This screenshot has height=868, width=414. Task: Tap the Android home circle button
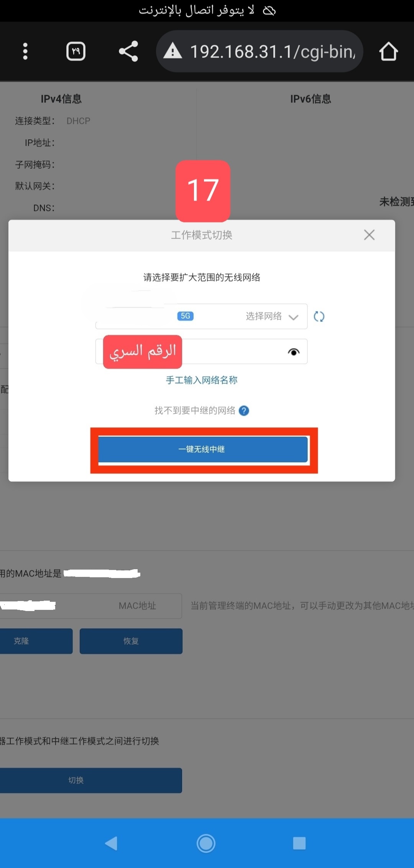[206, 843]
